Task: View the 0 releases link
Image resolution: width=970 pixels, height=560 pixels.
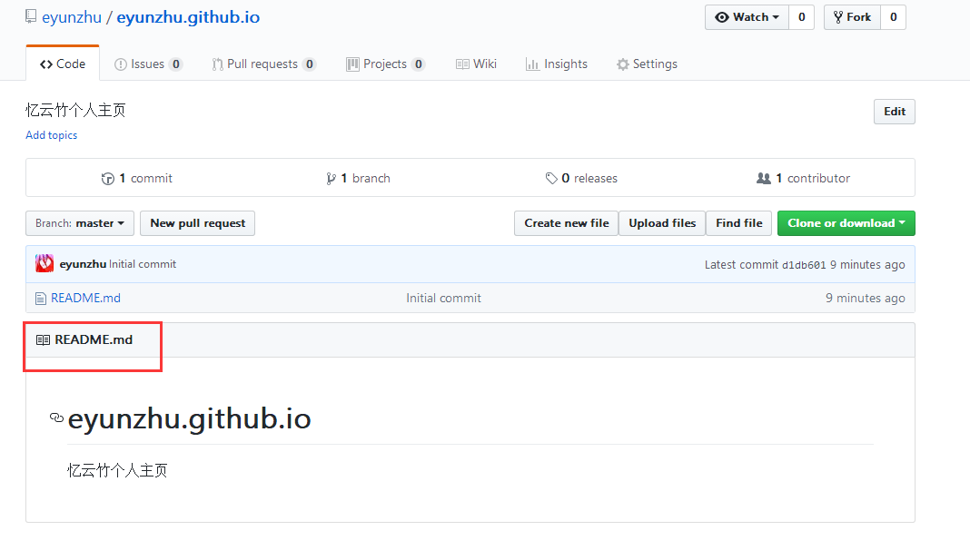Action: point(581,179)
